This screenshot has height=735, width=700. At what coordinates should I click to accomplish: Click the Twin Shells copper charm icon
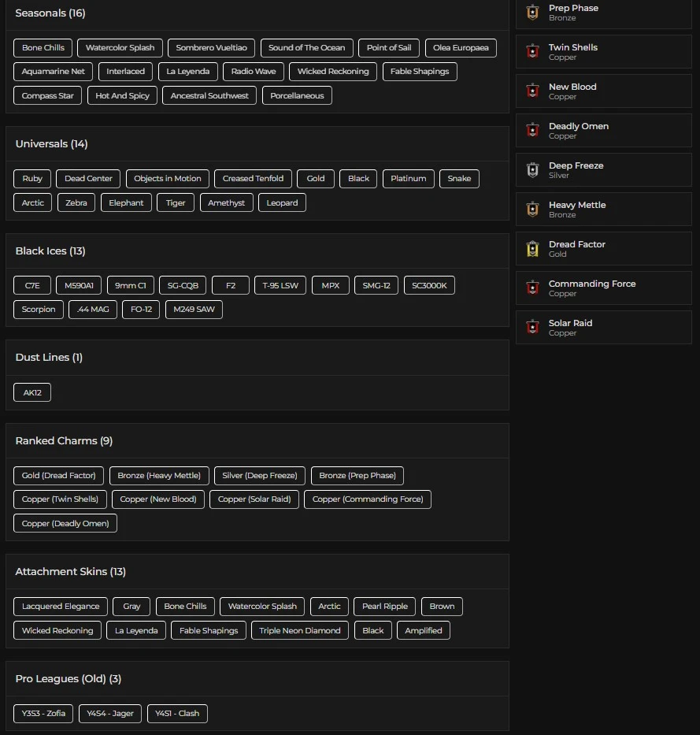point(532,52)
